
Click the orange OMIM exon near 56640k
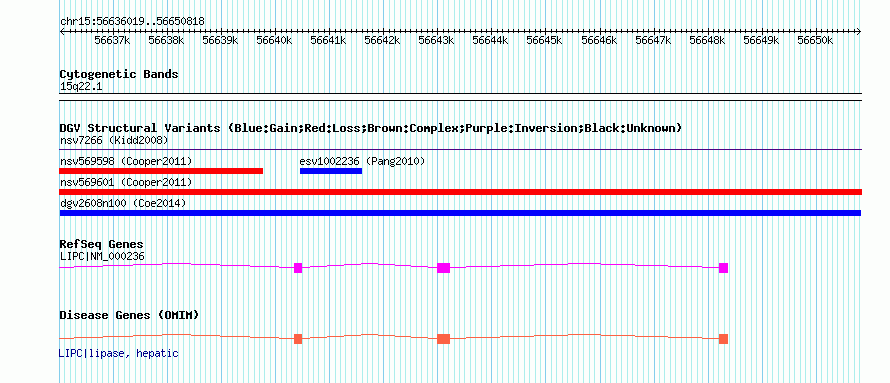[298, 339]
